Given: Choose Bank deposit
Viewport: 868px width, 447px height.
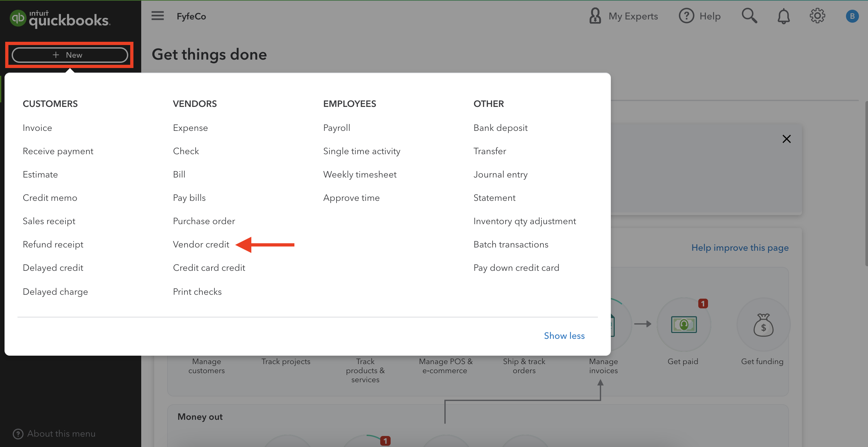Looking at the screenshot, I should pos(500,128).
